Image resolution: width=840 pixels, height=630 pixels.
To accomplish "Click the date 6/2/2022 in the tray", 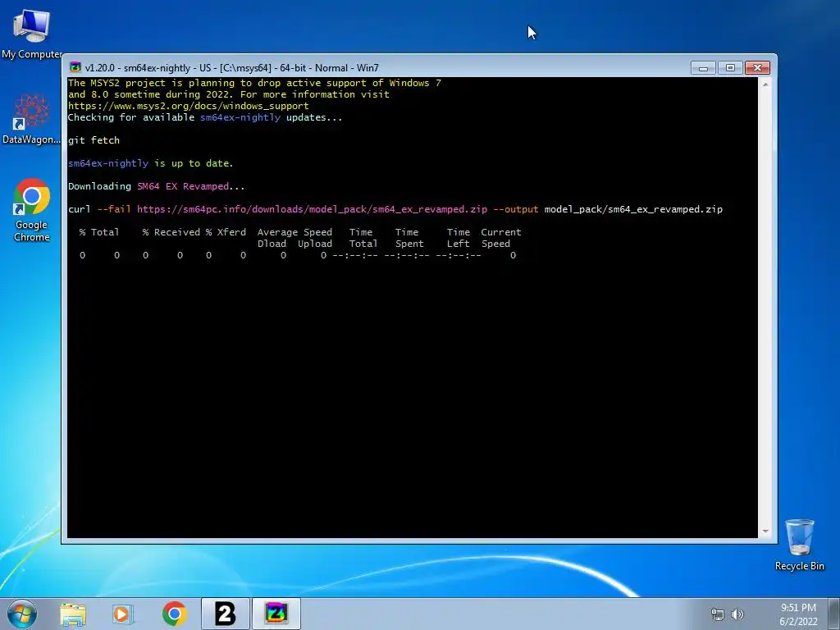I will (798, 622).
